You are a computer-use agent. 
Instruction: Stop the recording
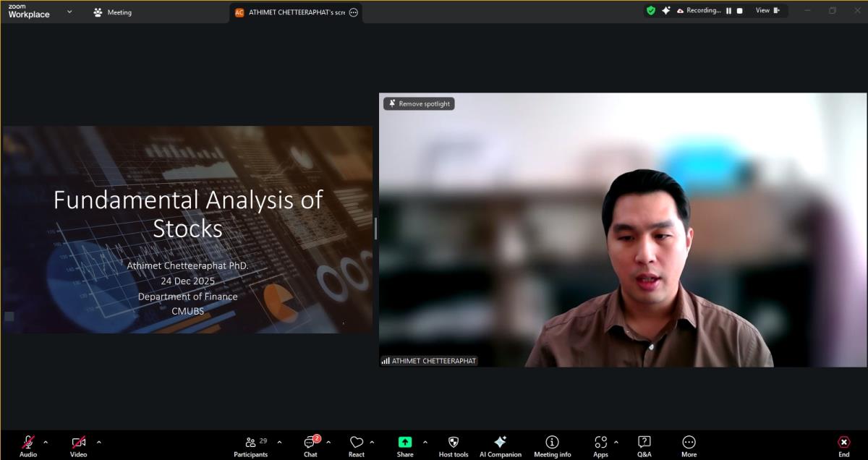click(739, 11)
